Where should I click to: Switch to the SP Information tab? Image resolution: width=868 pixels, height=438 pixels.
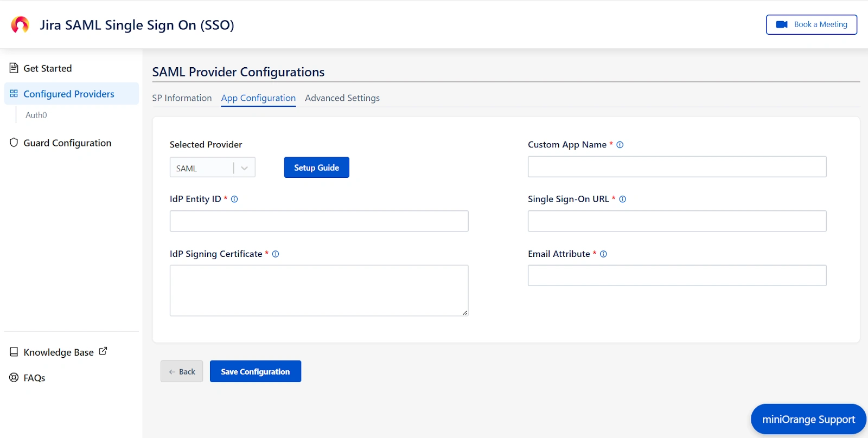pyautogui.click(x=182, y=98)
